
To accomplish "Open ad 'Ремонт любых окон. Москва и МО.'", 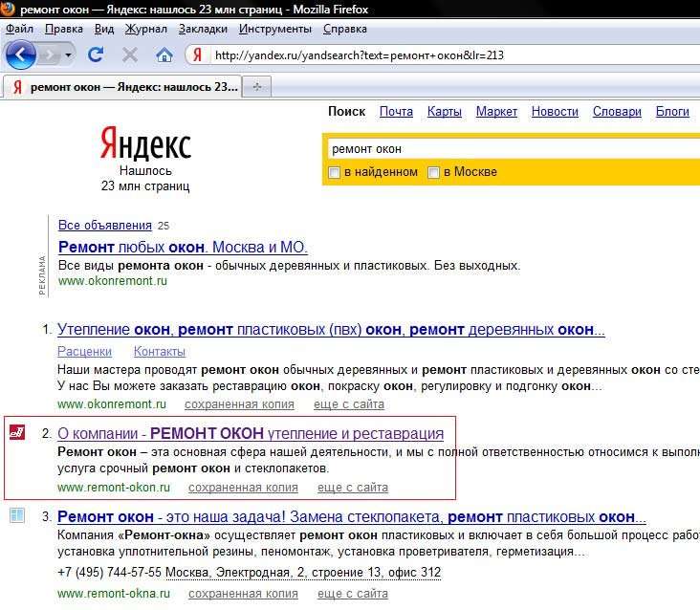I will [x=183, y=247].
